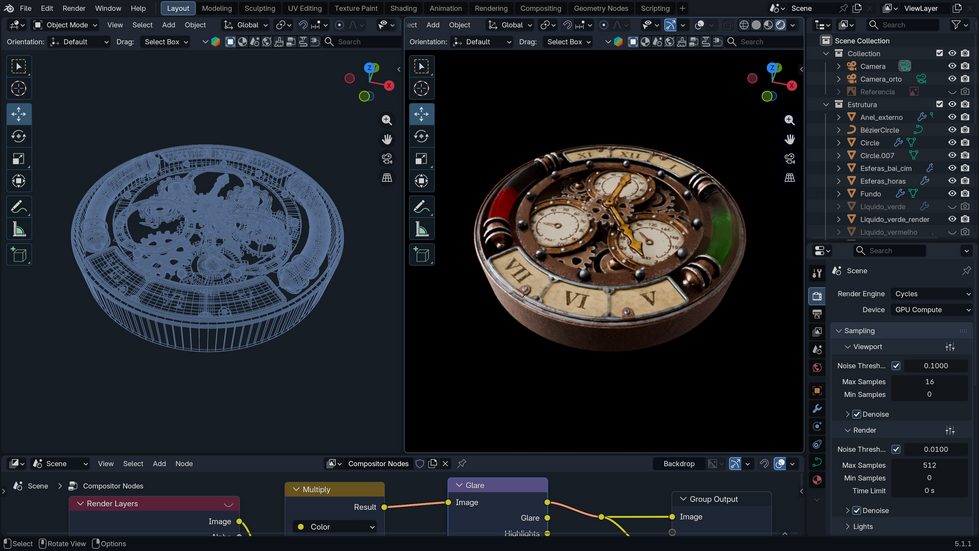This screenshot has width=979, height=551.
Task: Open the Output properties tab
Action: click(x=817, y=313)
